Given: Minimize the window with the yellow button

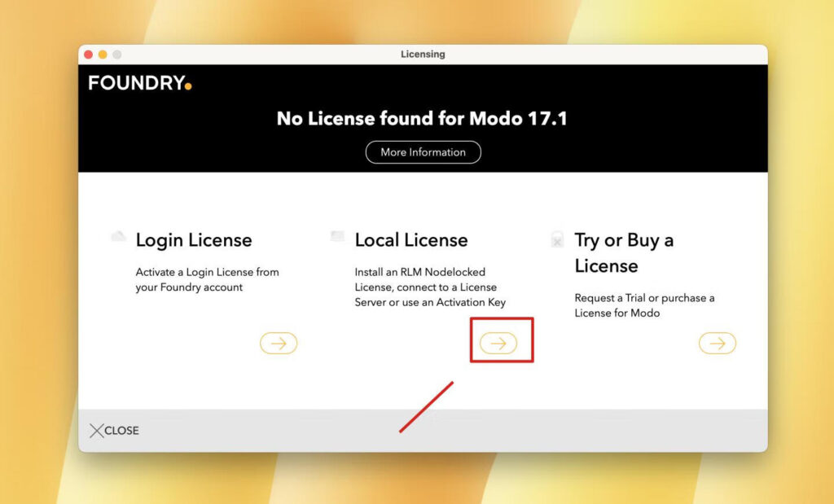Looking at the screenshot, I should coord(103,55).
